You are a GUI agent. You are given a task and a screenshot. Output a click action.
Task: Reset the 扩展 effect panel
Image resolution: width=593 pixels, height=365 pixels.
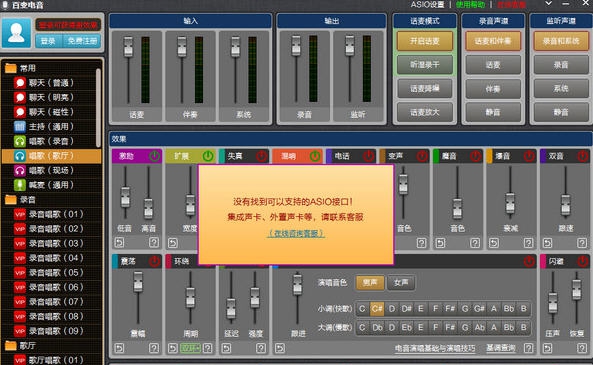point(173,242)
